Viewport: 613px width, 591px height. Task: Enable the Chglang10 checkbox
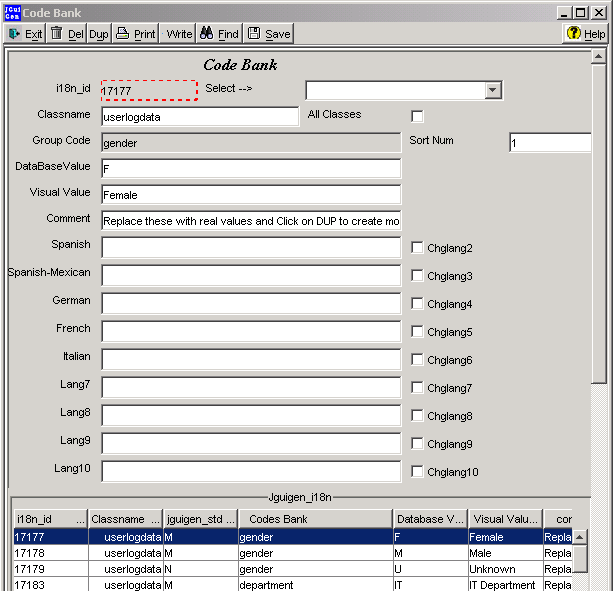coord(417,471)
